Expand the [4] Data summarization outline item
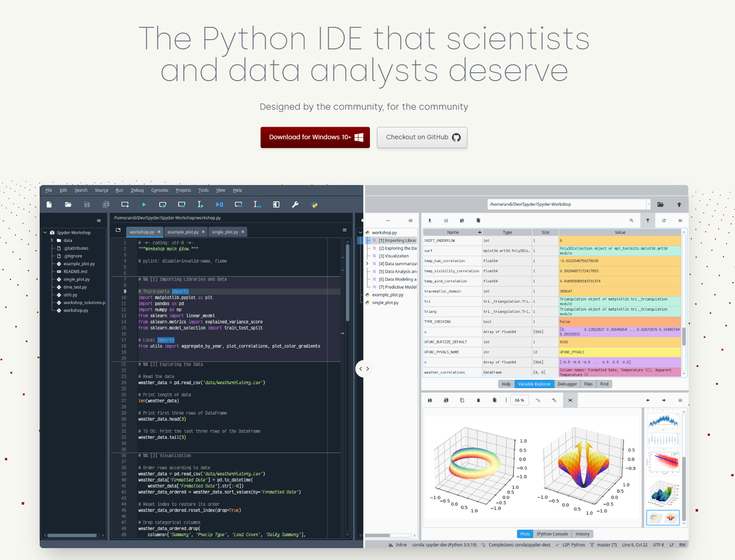The image size is (735, 560). [x=367, y=263]
